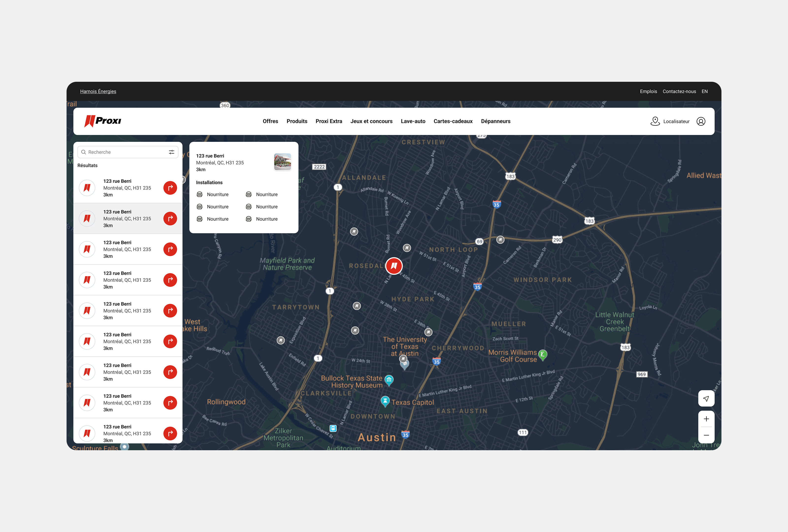Select the third 123 rue Berri result
The height and width of the screenshot is (532, 788).
pos(127,249)
